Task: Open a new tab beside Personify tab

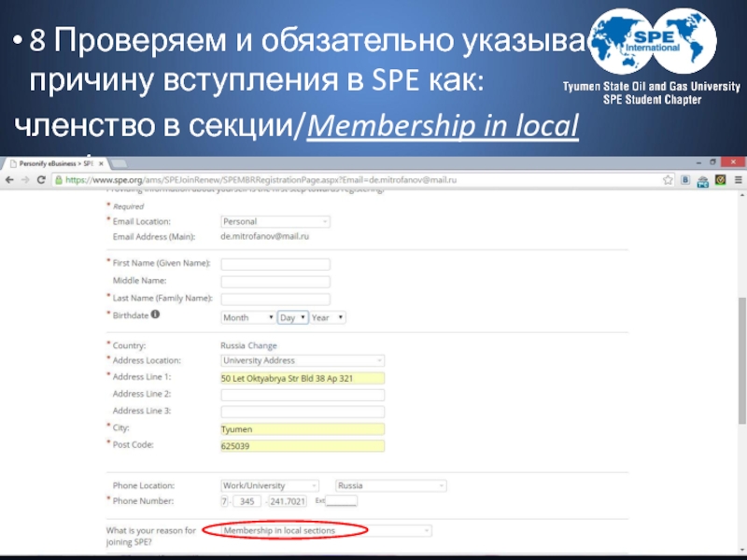Action: (x=119, y=164)
